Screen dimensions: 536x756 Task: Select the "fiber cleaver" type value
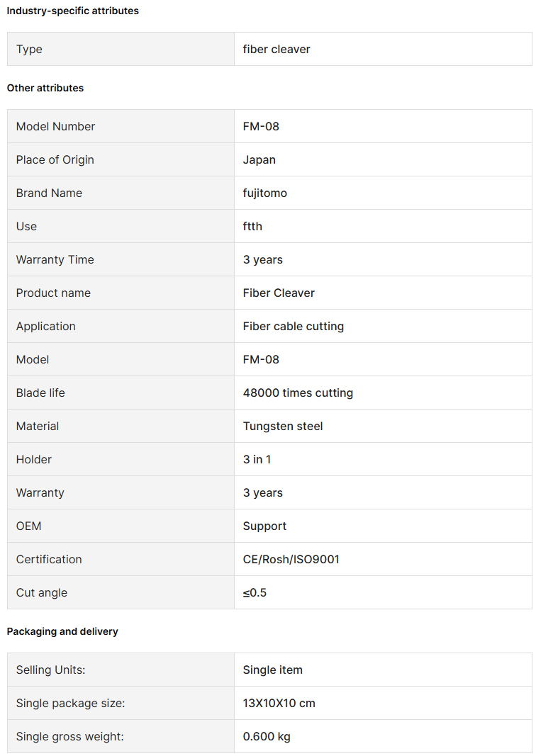(x=277, y=49)
